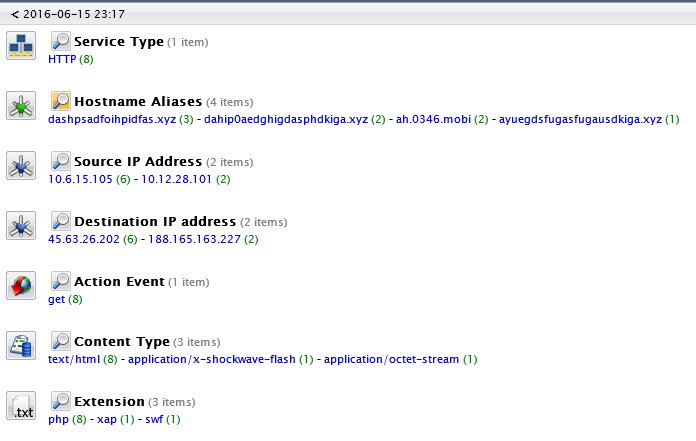Open the magnifier next to Service Type
The height and width of the screenshot is (441, 696).
60,41
